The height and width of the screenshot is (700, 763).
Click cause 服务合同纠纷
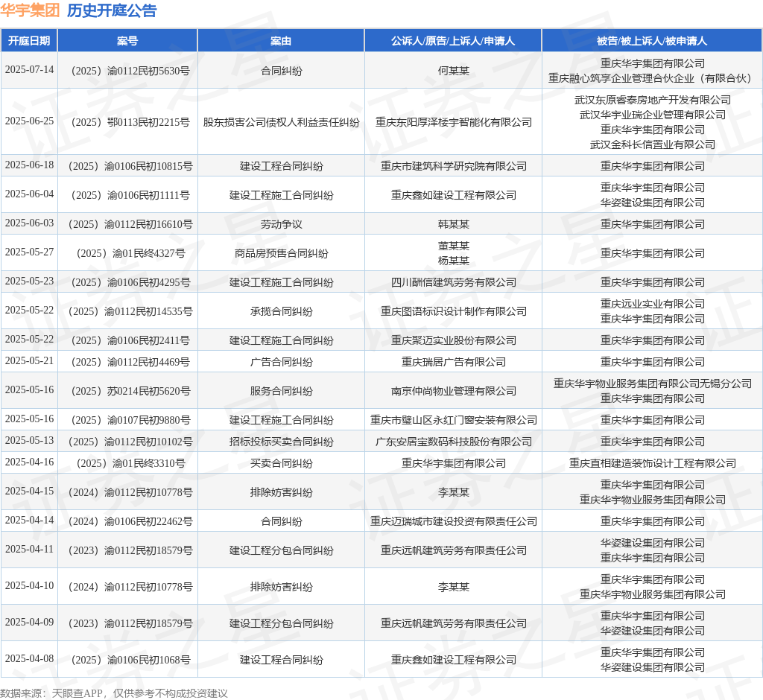point(281,391)
